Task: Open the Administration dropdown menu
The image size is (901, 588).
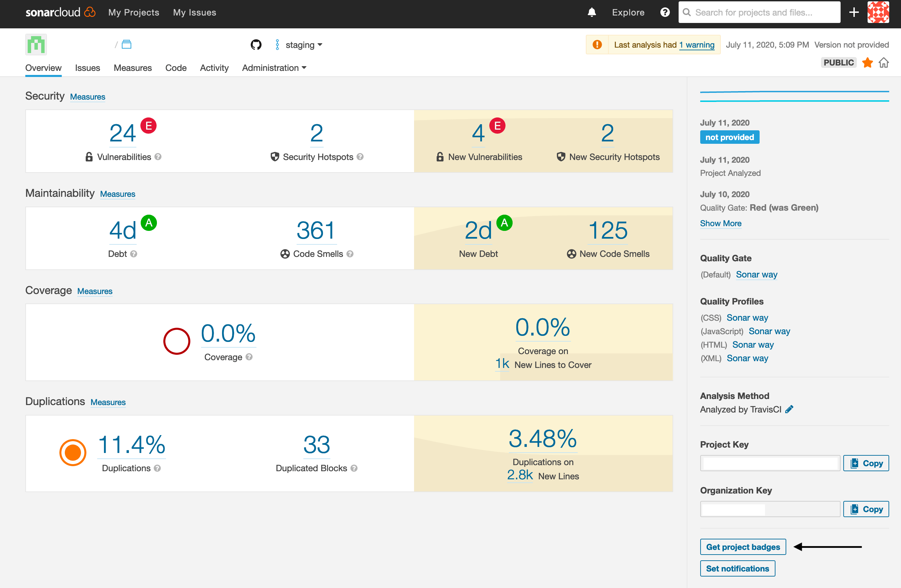Action: point(274,68)
